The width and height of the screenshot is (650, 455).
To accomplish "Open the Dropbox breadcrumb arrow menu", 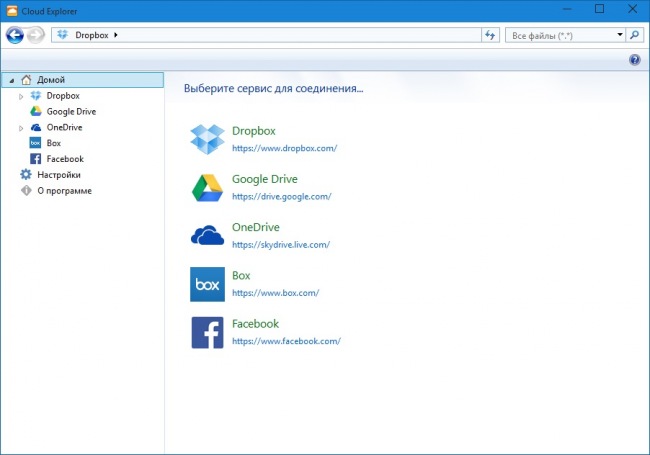I will [116, 35].
